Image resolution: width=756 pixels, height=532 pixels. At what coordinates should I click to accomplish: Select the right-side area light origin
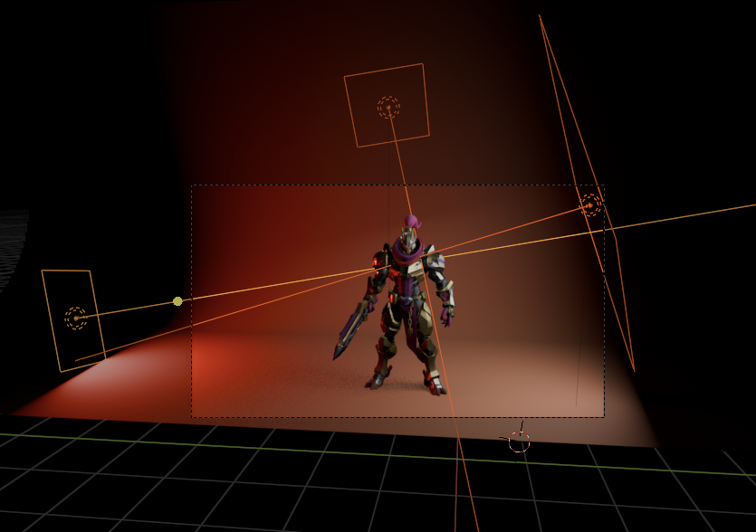pos(590,205)
